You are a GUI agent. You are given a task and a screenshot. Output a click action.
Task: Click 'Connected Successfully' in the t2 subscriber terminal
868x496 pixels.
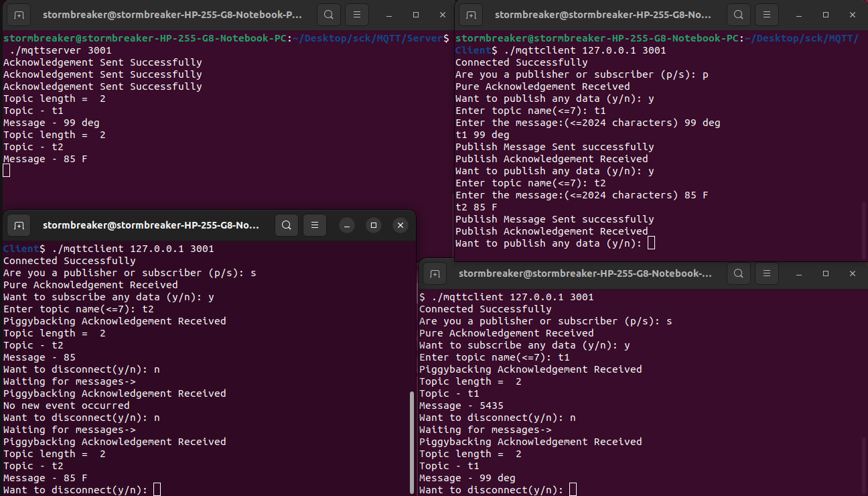(x=70, y=261)
